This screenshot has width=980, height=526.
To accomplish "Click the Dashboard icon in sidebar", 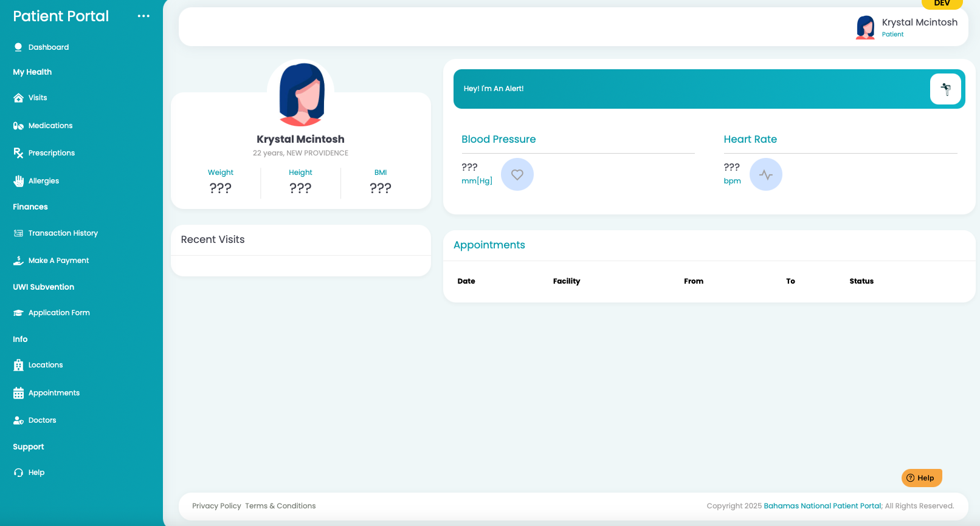I will (18, 47).
